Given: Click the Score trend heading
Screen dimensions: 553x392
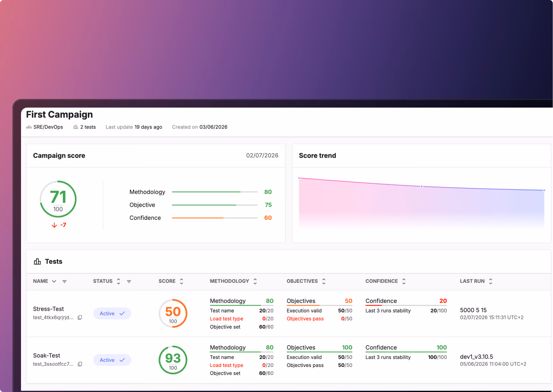Looking at the screenshot, I should tap(317, 156).
